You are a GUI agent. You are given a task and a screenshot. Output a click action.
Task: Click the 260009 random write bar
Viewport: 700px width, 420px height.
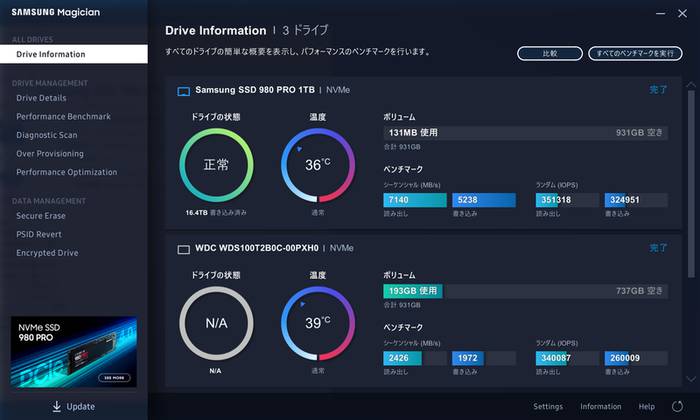(x=636, y=358)
